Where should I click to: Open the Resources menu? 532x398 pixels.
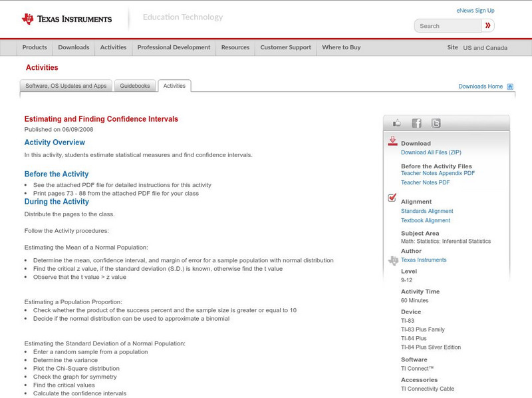(x=235, y=47)
